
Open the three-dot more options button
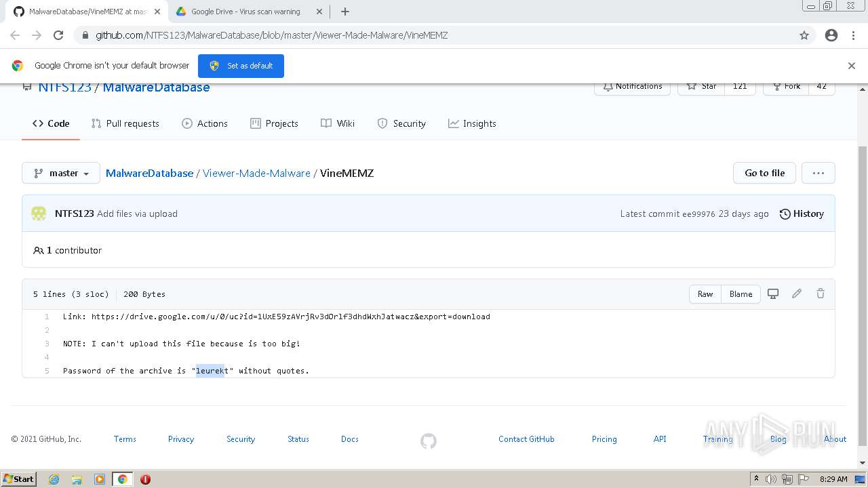coord(818,173)
